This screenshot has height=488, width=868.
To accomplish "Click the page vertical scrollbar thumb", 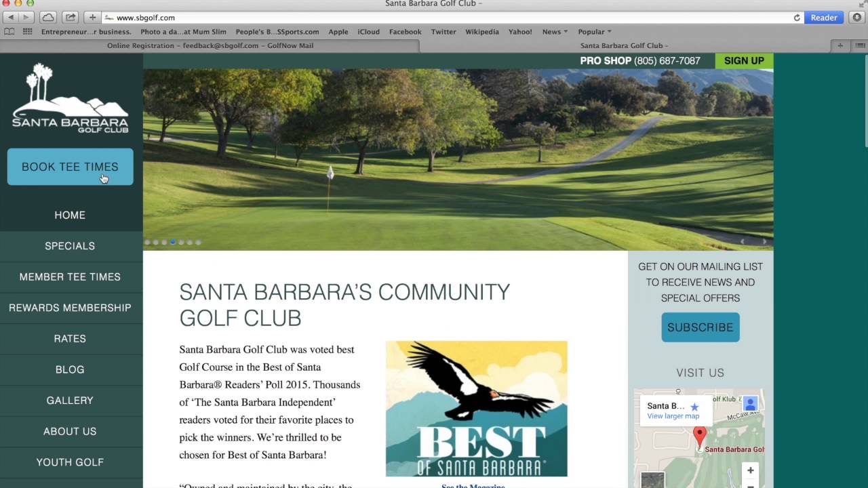I will (x=865, y=102).
